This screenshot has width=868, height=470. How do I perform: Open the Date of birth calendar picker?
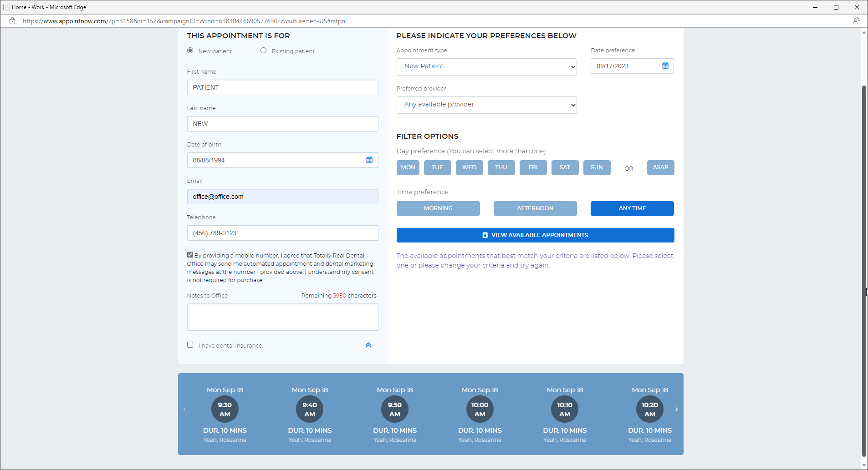(x=369, y=160)
